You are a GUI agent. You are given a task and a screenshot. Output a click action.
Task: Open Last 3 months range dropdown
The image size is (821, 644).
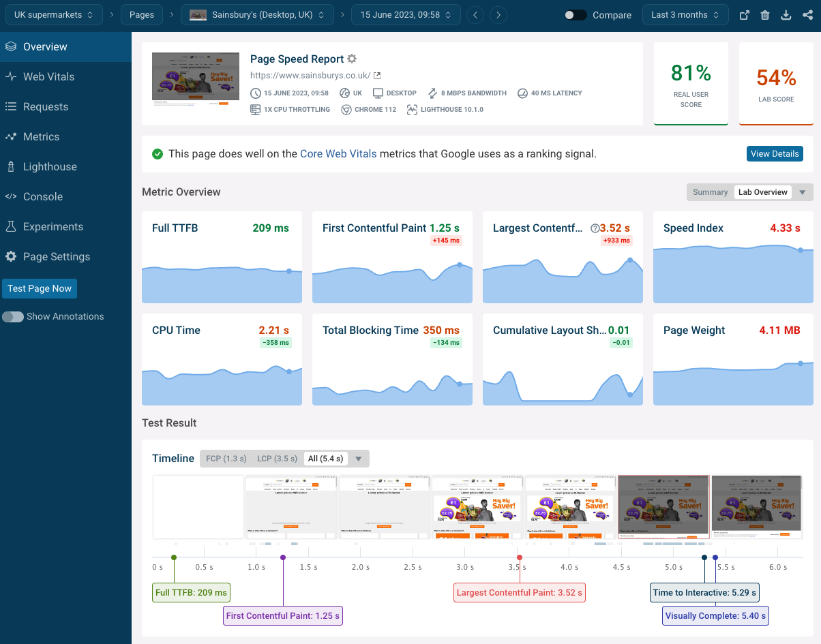coord(685,15)
